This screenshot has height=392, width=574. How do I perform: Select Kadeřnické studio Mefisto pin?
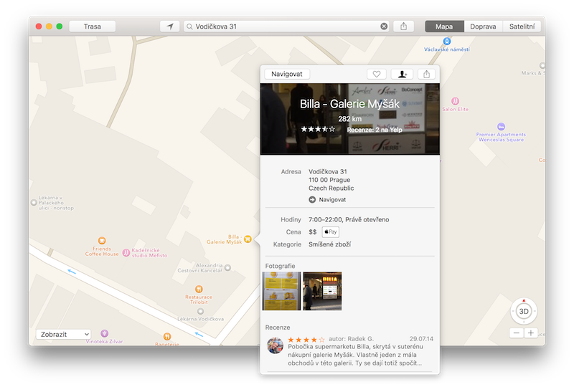point(126,253)
